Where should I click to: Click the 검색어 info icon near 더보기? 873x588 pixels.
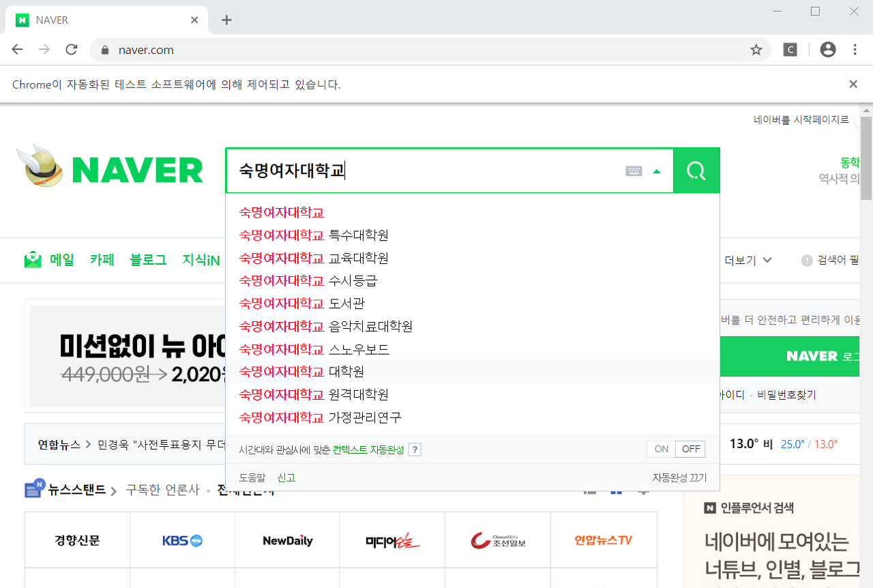[807, 260]
